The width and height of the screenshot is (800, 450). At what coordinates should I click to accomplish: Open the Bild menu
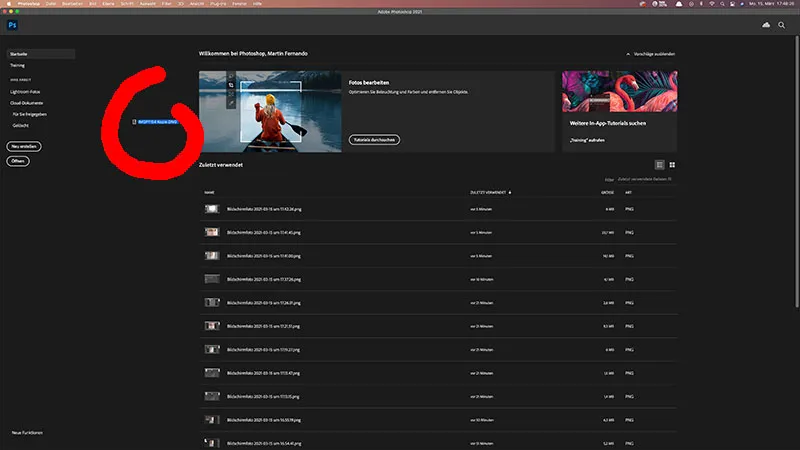(x=92, y=4)
